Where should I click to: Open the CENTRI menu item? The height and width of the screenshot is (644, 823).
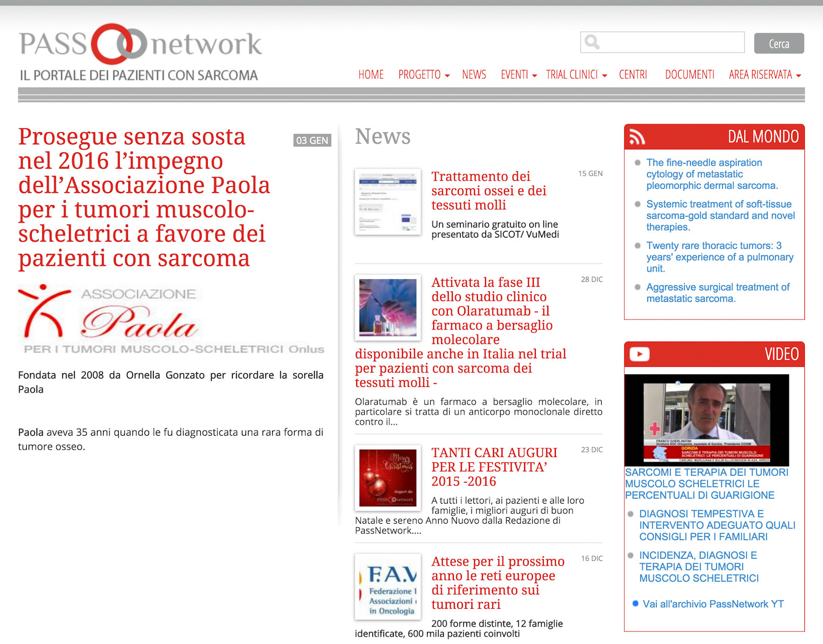[633, 74]
